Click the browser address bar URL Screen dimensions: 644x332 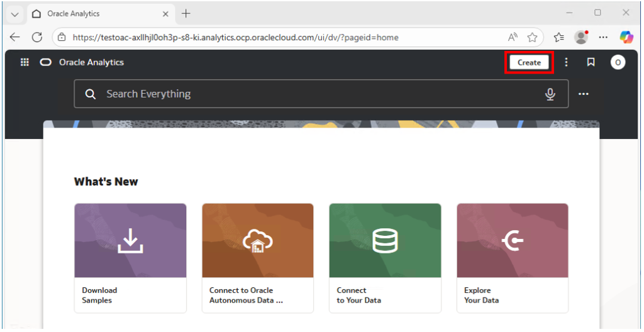(236, 37)
